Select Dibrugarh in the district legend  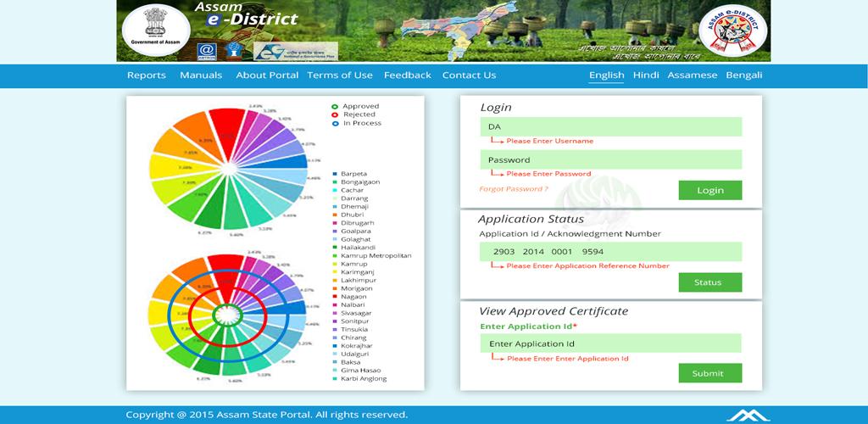pos(358,223)
